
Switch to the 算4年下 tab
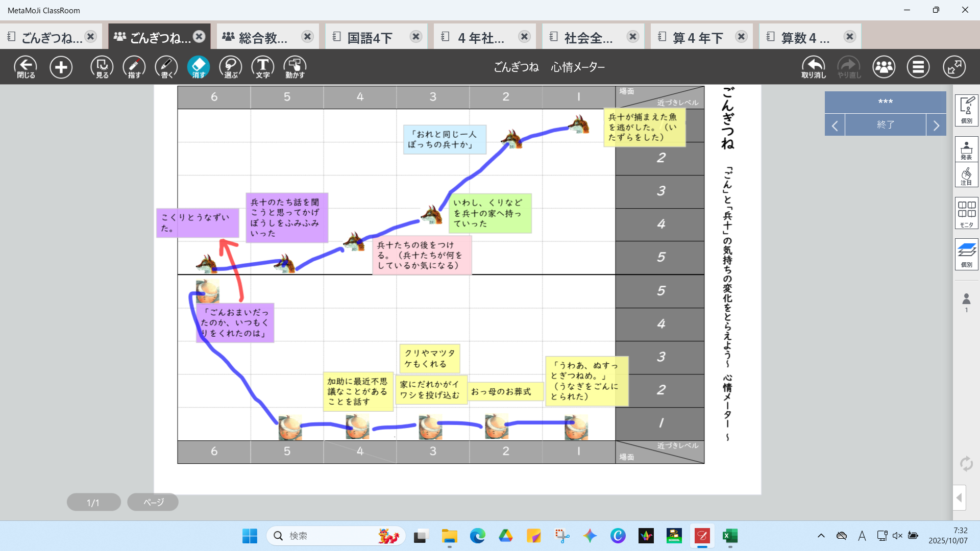698,37
